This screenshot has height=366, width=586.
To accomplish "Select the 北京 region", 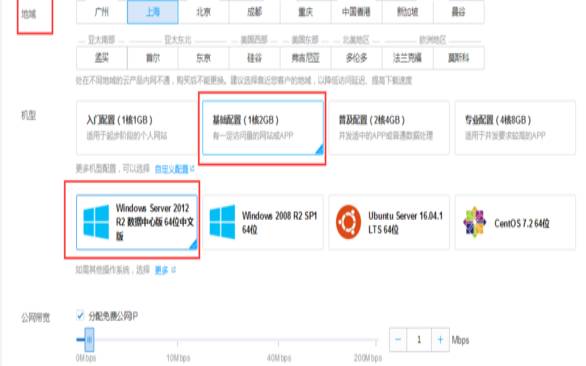I will 204,12.
